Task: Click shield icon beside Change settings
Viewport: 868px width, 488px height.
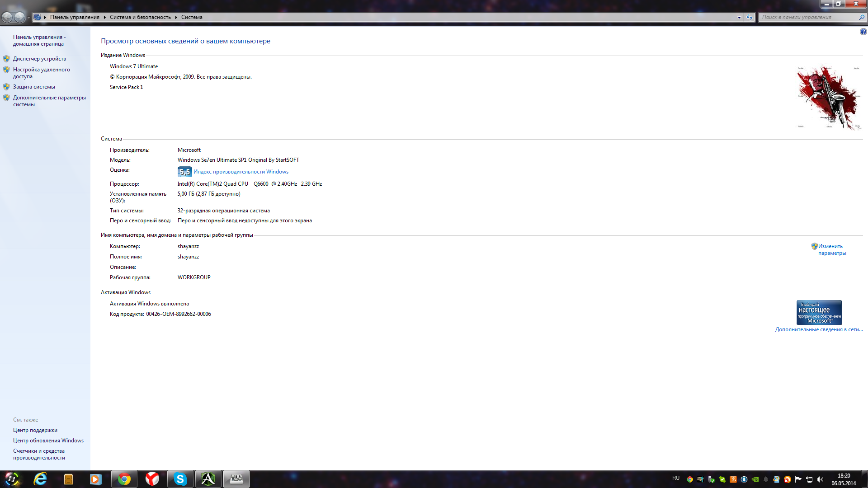Action: [x=815, y=246]
